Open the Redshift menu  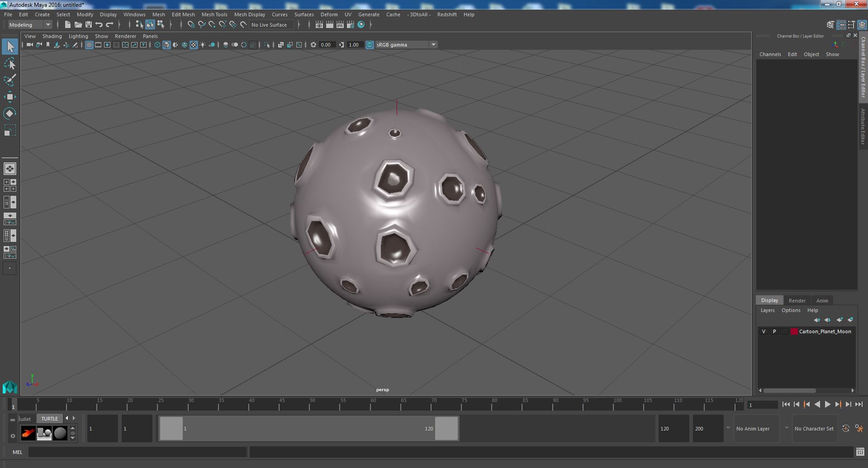pyautogui.click(x=447, y=14)
